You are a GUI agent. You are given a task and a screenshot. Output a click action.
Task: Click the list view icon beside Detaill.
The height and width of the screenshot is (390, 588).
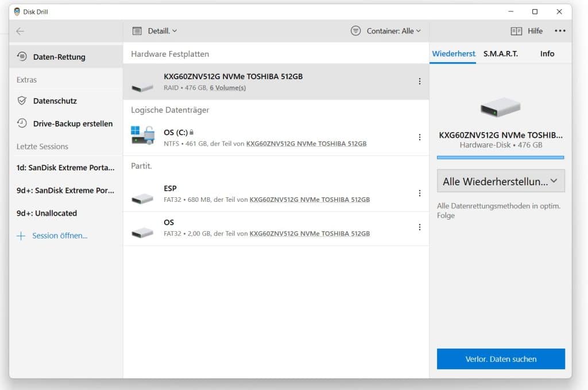pyautogui.click(x=137, y=31)
